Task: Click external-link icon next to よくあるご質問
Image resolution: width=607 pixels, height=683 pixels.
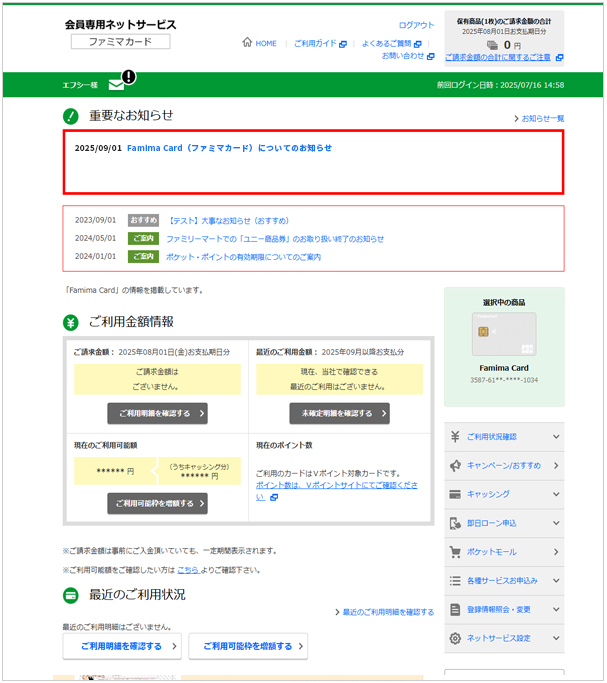Action: coord(418,44)
